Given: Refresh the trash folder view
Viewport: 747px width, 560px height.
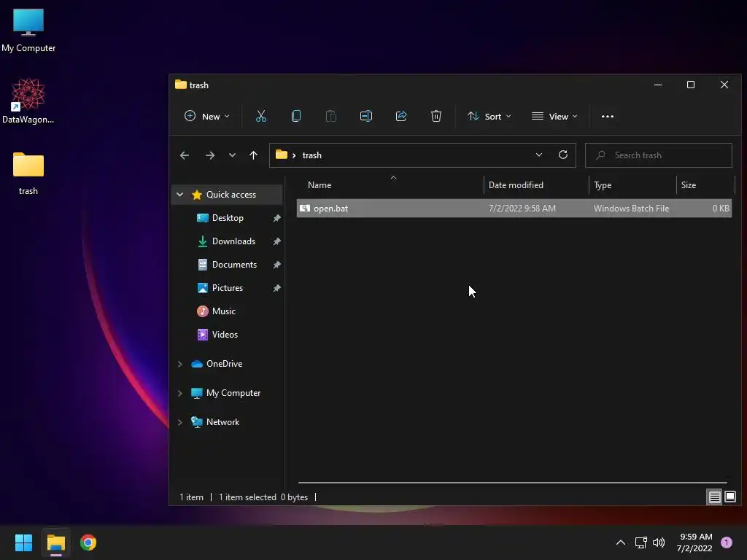Looking at the screenshot, I should pyautogui.click(x=562, y=155).
